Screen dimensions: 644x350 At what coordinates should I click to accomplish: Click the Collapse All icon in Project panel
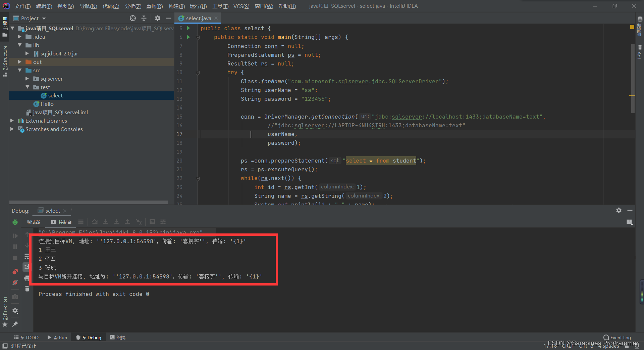click(144, 18)
